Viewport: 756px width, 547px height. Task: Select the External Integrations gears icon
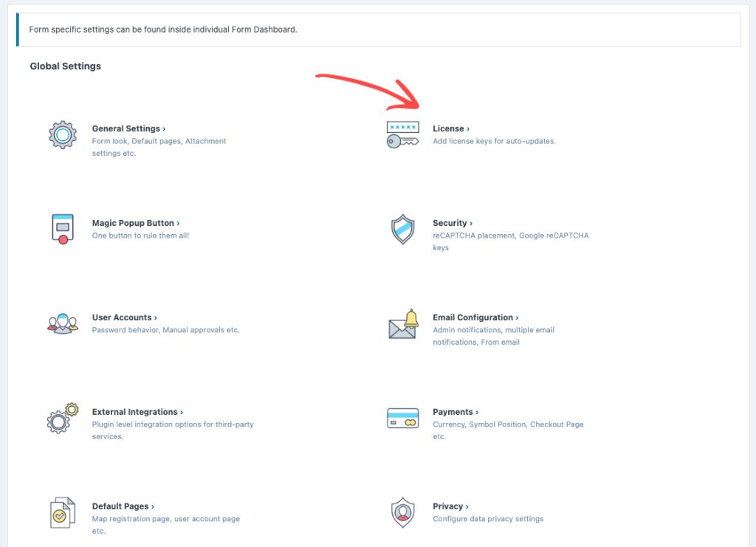point(63,418)
